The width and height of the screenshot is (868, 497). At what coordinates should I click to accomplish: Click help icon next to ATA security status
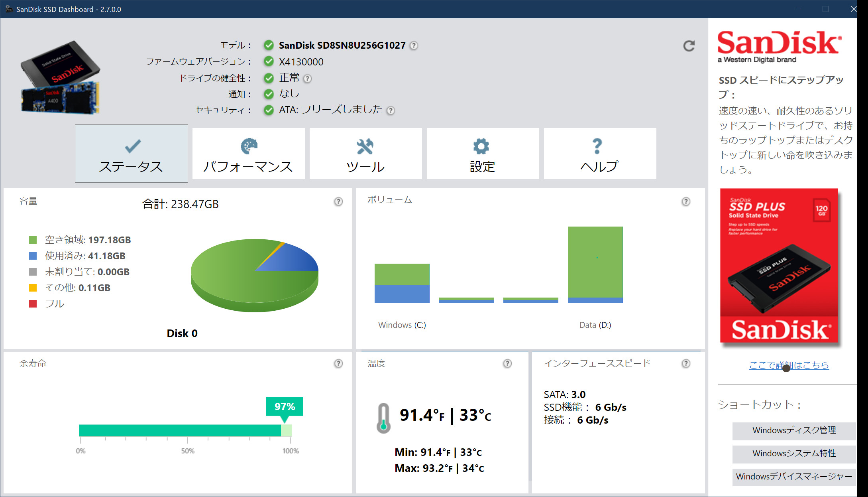pos(391,110)
